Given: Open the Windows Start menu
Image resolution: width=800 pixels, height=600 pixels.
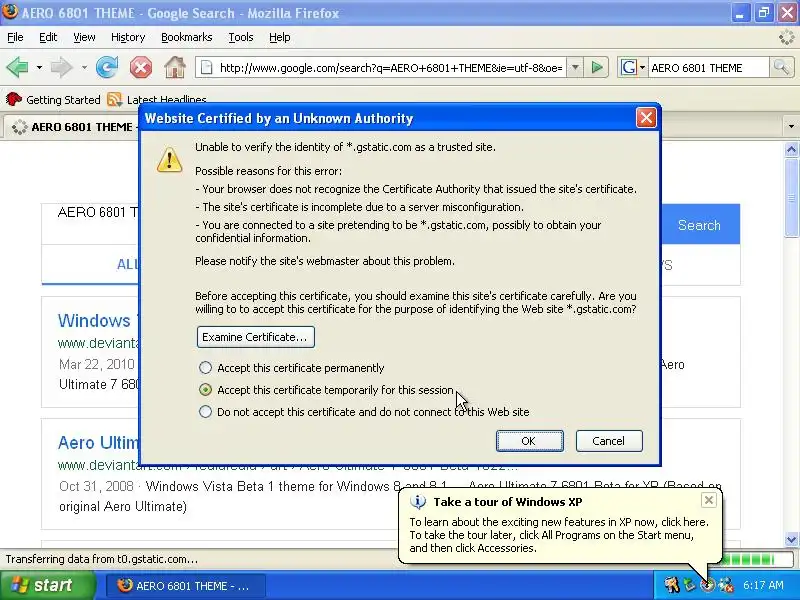Looking at the screenshot, I should click(x=48, y=585).
